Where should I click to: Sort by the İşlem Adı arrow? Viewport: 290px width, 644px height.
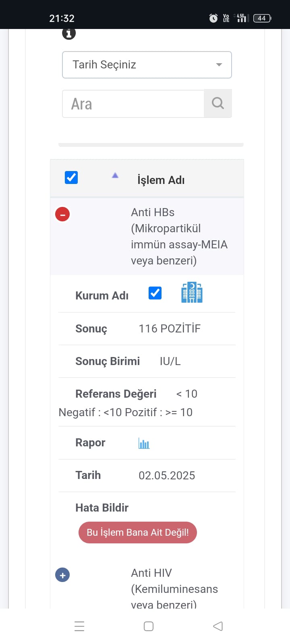[115, 175]
